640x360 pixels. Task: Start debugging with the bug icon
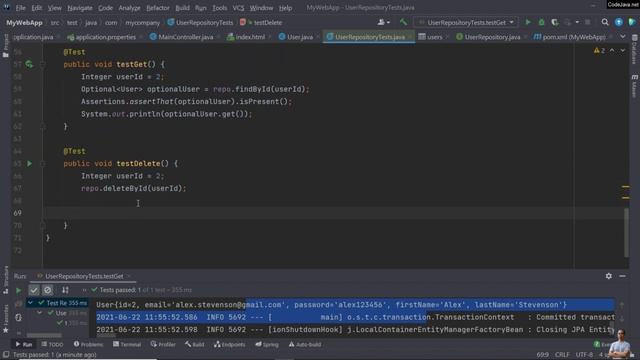(541, 22)
